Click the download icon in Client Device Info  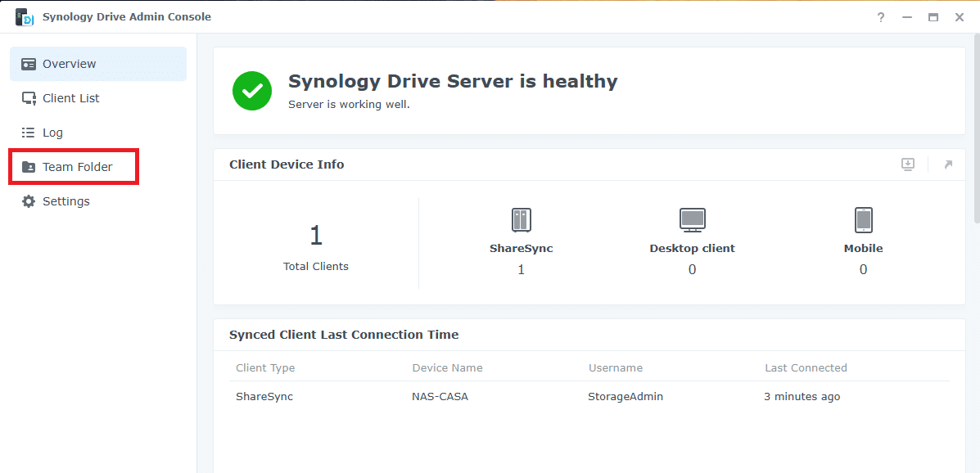coord(907,164)
